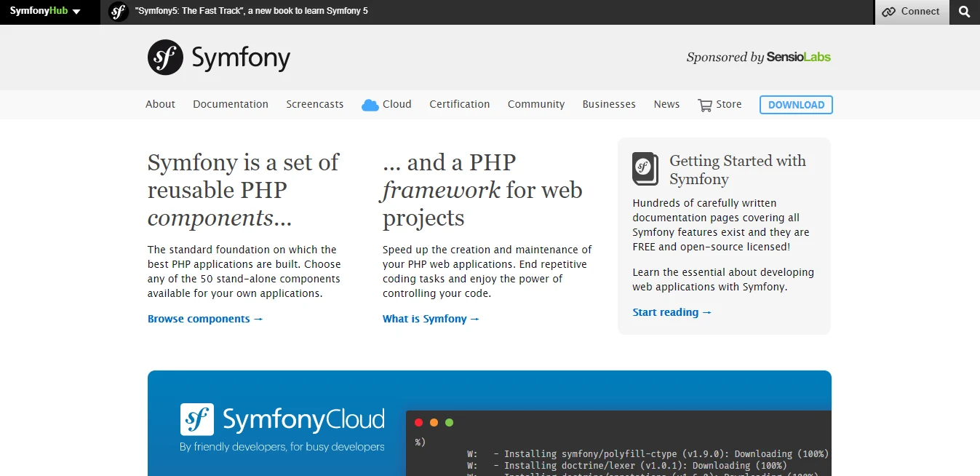Open the Documentation menu item

click(230, 104)
